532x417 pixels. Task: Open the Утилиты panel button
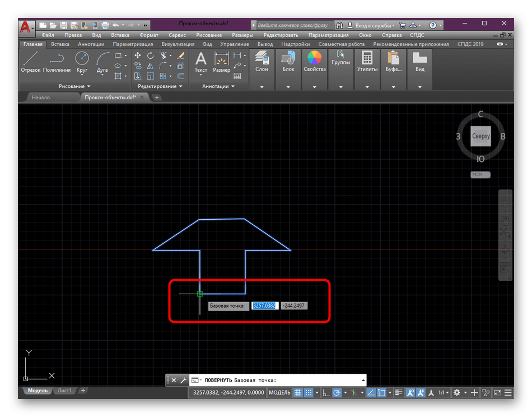pos(367,62)
